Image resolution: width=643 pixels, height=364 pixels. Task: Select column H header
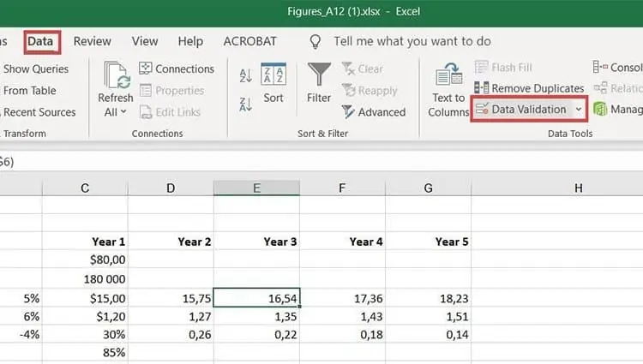578,188
